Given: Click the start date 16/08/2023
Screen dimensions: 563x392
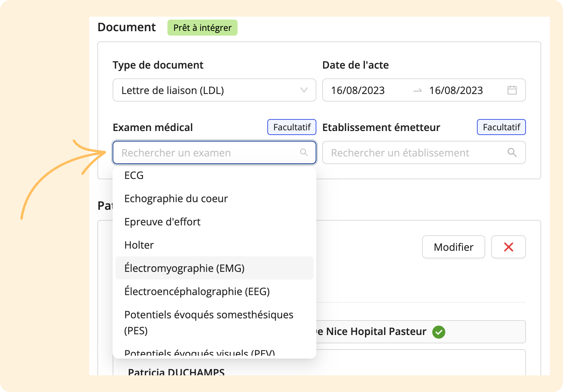Looking at the screenshot, I should 358,90.
